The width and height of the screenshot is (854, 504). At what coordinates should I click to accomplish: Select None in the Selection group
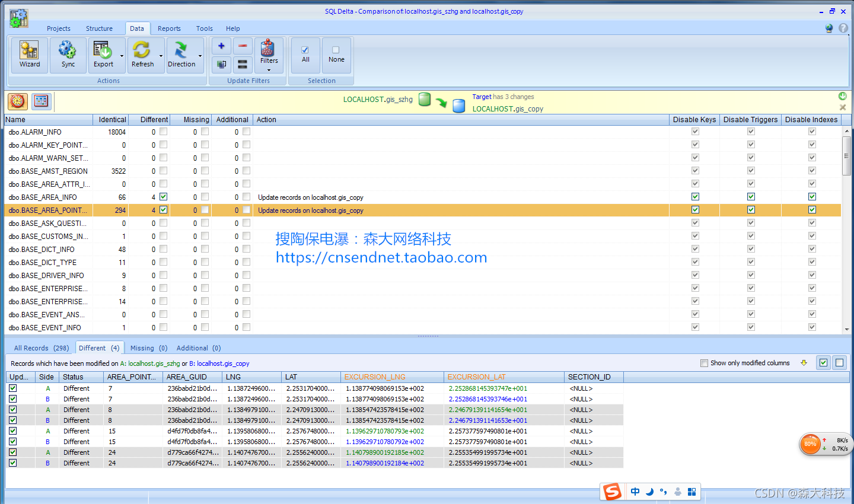336,55
